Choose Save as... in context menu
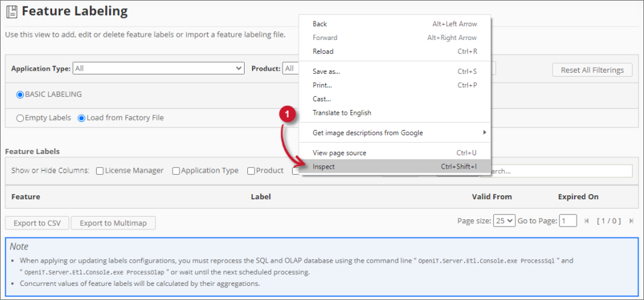Viewport: 644px width, 300px height. (395, 71)
